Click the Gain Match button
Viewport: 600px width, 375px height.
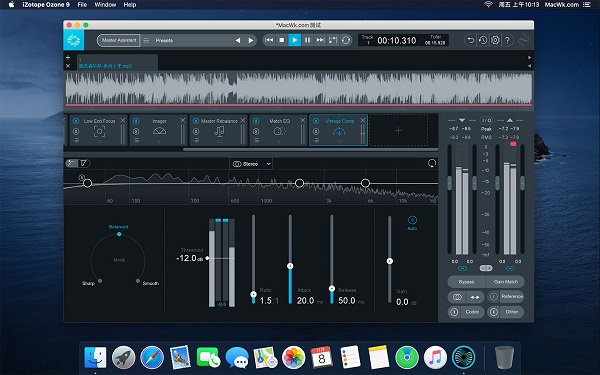coord(505,282)
